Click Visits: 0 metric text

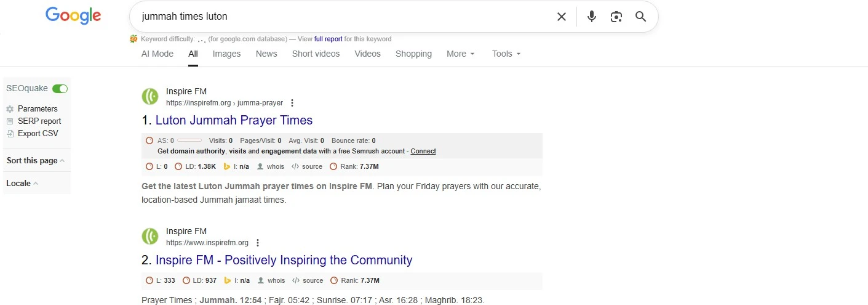click(221, 140)
